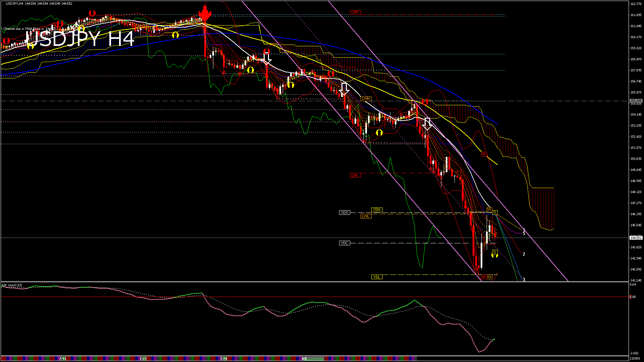Click the yellow up-arrow marker near 152.420
This screenshot has height=362, width=644.
(x=379, y=133)
